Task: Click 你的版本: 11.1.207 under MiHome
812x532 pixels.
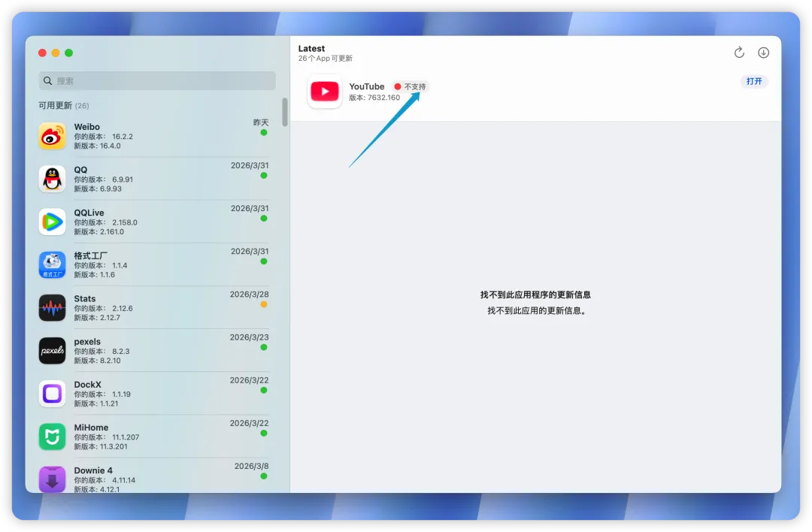Action: pos(107,437)
